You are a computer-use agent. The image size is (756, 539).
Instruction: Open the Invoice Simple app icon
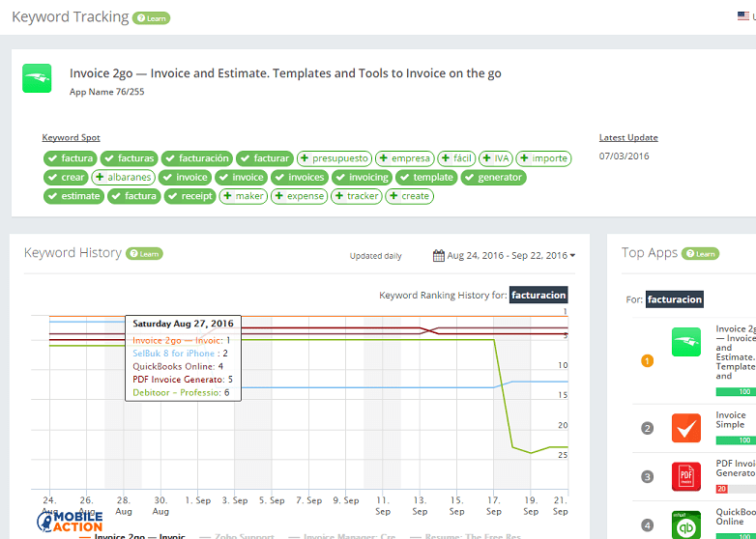686,428
